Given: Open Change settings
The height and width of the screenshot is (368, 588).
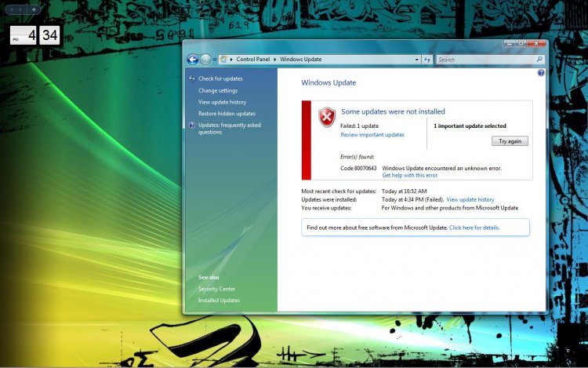Looking at the screenshot, I should click(x=218, y=90).
